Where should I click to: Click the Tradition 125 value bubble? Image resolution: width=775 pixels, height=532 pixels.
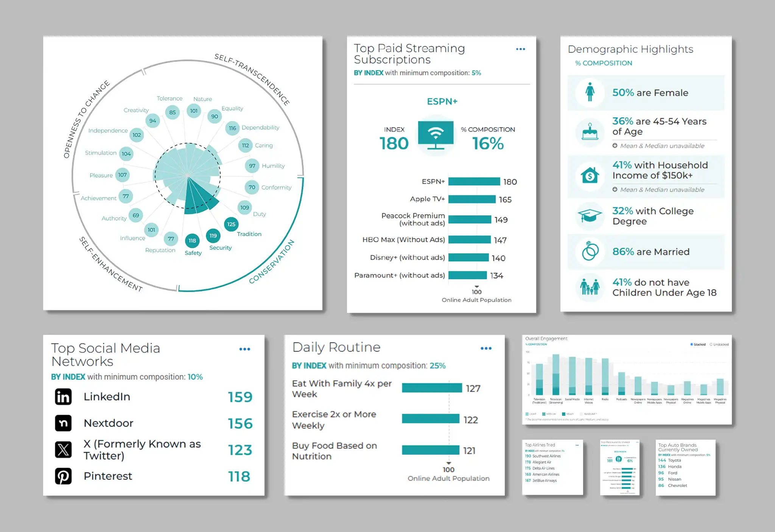coord(231,224)
